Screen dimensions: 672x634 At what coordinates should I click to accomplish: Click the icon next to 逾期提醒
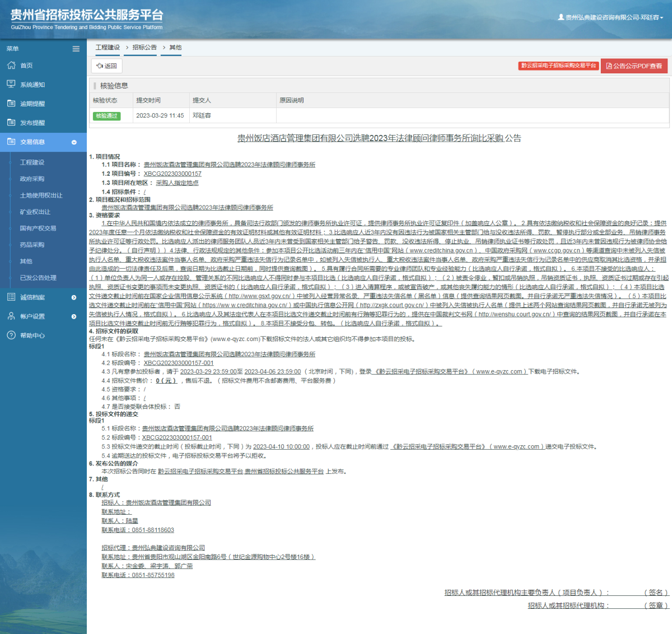[x=11, y=104]
